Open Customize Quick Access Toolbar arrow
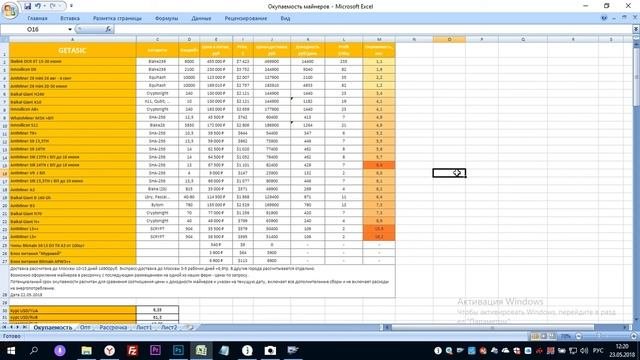Viewport: 640px width, 360px height. point(71,6)
